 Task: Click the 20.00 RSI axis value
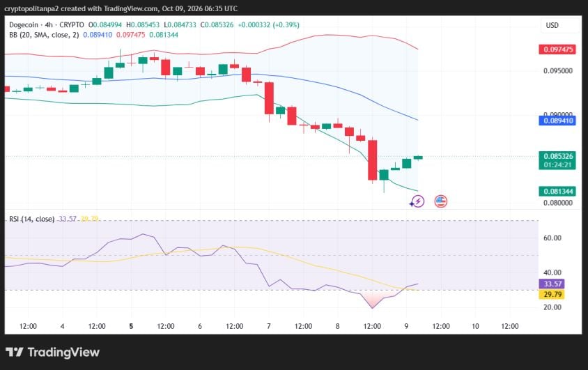click(x=552, y=307)
